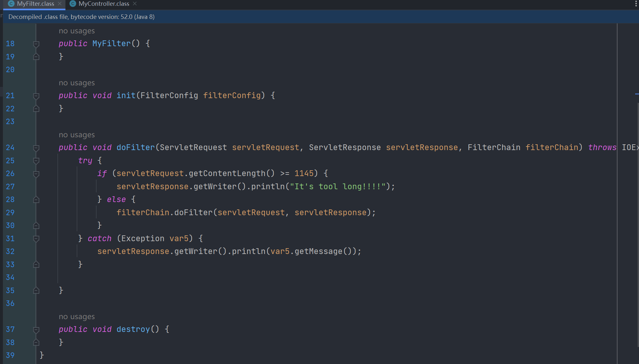Viewport: 639px width, 364px height.
Task: Switch to the MyController.class tab
Action: tap(104, 4)
